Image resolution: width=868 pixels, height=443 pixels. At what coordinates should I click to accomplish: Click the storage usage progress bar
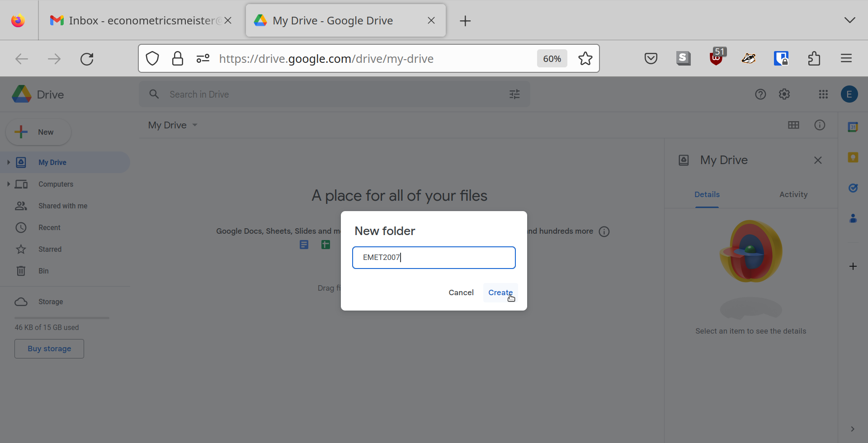[62, 318]
